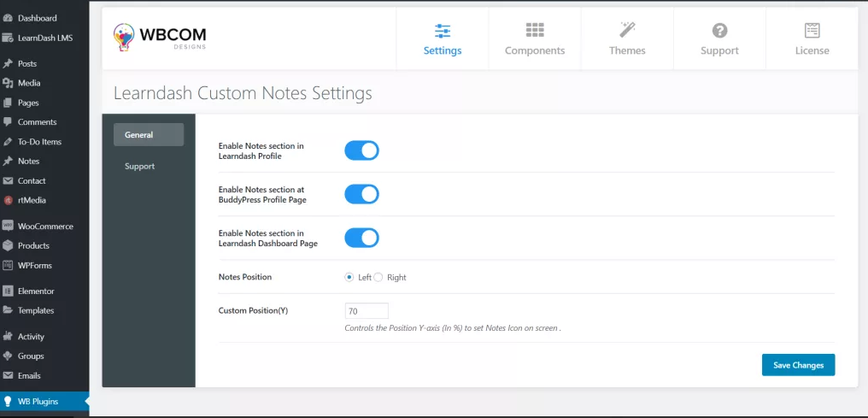Select the Left notes position radio
Image resolution: width=868 pixels, height=418 pixels.
coord(349,277)
